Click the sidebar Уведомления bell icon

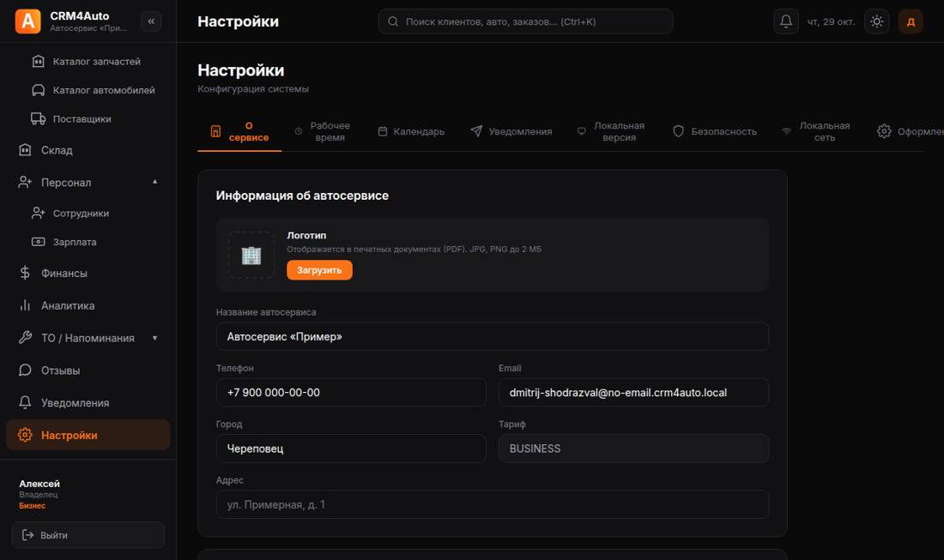point(25,402)
